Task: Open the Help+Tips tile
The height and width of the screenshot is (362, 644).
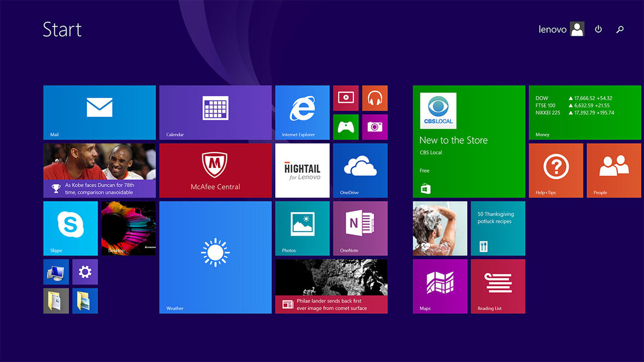Action: [556, 171]
